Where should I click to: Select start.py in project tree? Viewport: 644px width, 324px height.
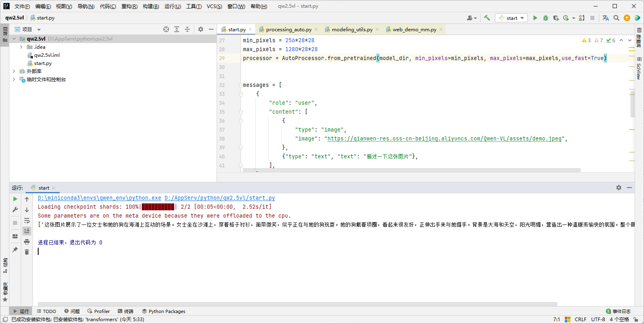[x=43, y=63]
